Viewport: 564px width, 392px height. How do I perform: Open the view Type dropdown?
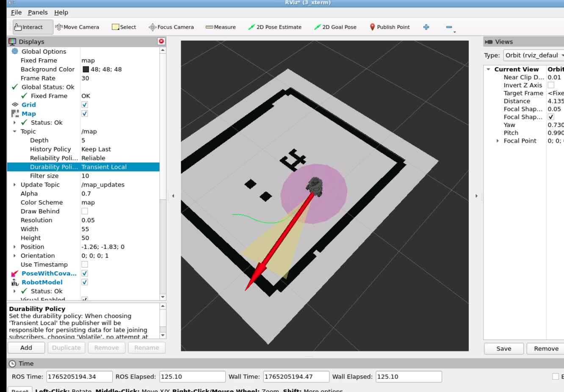click(x=534, y=55)
